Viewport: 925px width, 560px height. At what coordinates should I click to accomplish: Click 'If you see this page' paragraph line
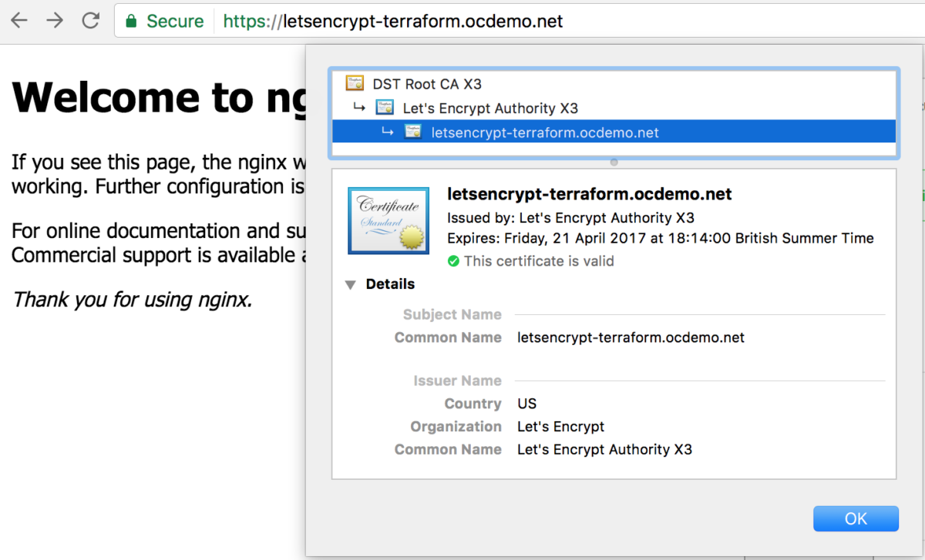[158, 163]
